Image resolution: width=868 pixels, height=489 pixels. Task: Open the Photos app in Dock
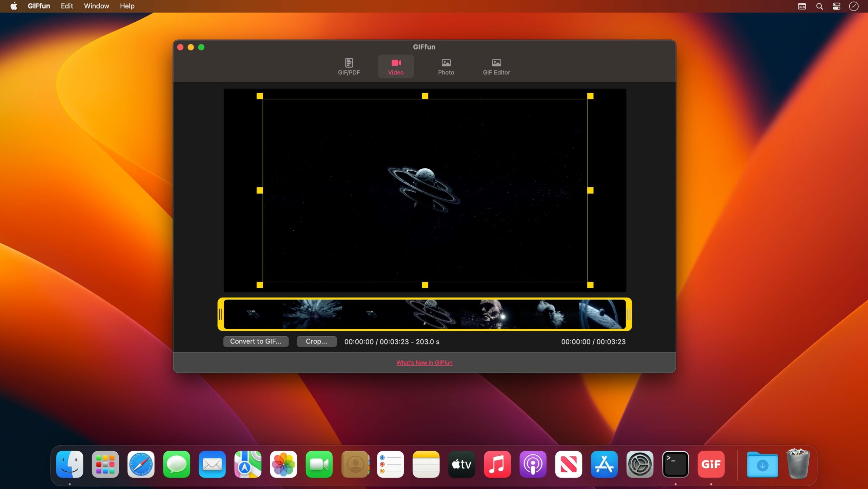(x=283, y=464)
